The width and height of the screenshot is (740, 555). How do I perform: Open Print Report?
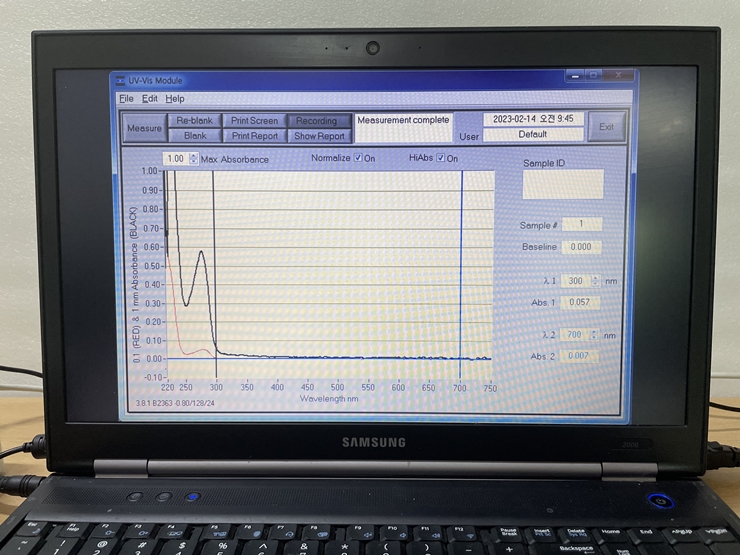pos(254,136)
